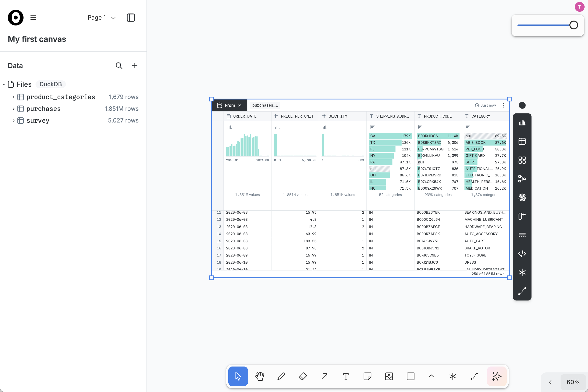Image resolution: width=588 pixels, height=392 pixels.
Task: Select the chart icon in the cell sidebar
Action: coord(522,122)
